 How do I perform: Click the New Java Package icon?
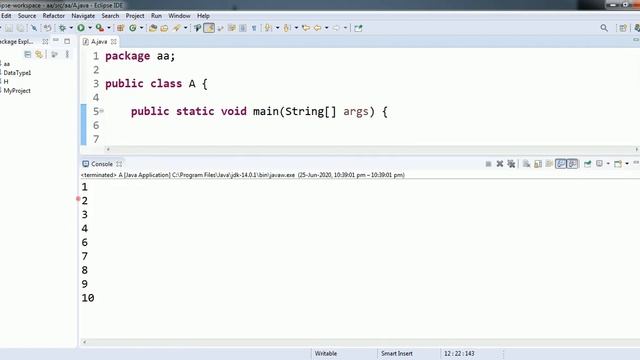[120, 28]
